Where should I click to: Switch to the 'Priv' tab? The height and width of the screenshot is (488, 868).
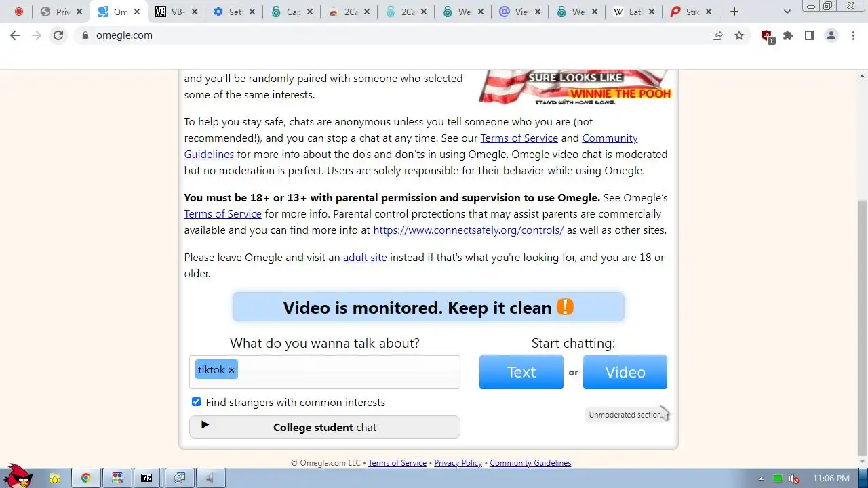62,12
